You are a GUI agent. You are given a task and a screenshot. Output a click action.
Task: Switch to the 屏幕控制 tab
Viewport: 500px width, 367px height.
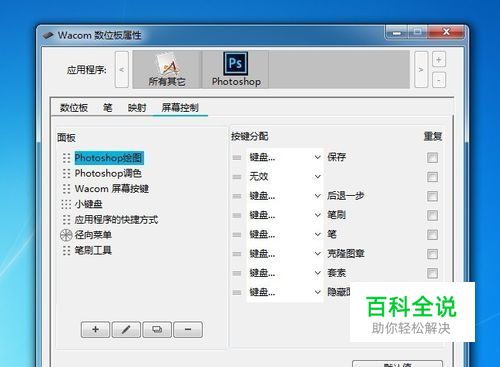click(180, 108)
